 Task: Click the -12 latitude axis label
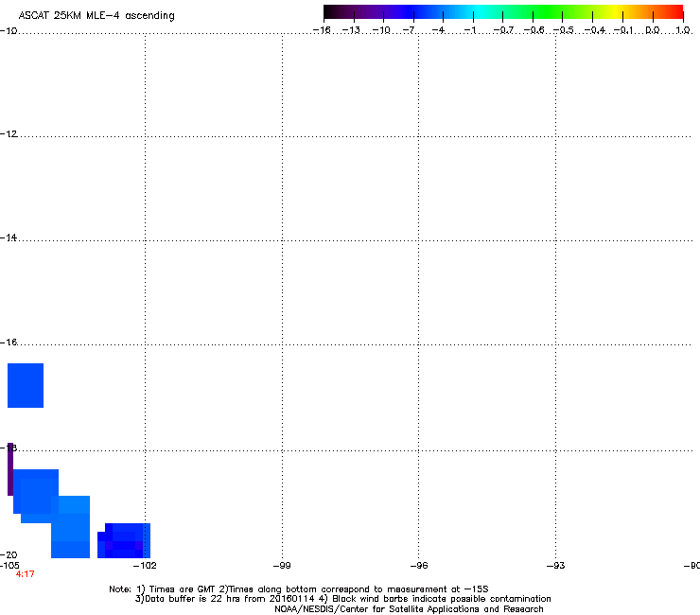click(9, 133)
